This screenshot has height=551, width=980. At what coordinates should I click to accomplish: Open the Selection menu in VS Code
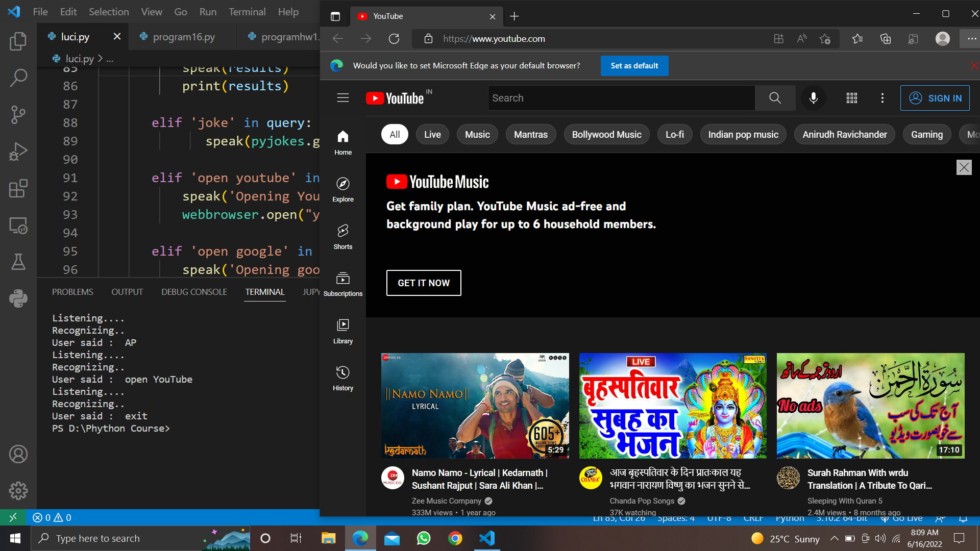point(109,12)
